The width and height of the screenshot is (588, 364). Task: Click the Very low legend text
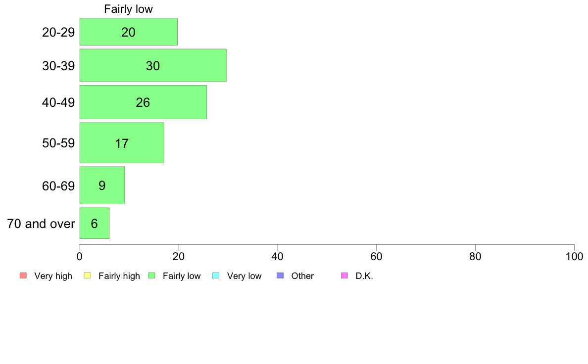(244, 276)
